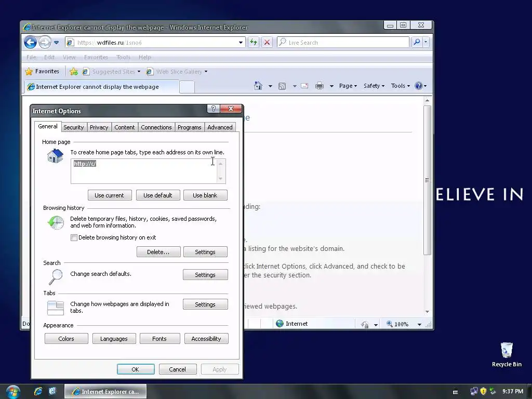Open the recent pages dropdown beside Forward
This screenshot has height=399, width=532.
[56, 43]
